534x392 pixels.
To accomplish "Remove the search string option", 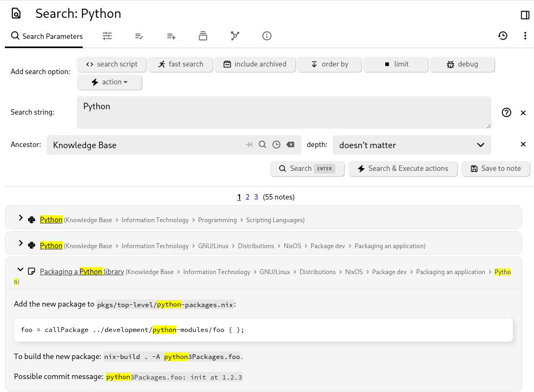I will (523, 112).
